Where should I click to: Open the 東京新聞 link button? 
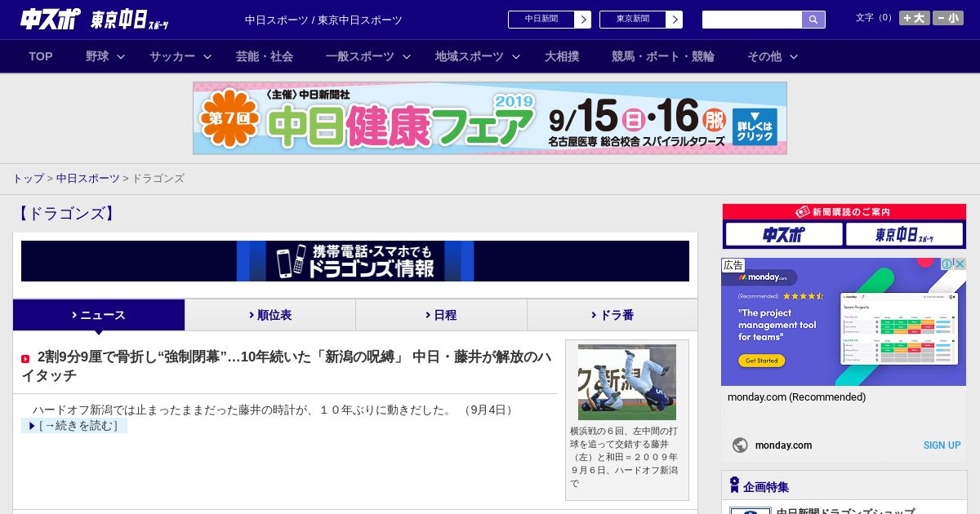(633, 20)
